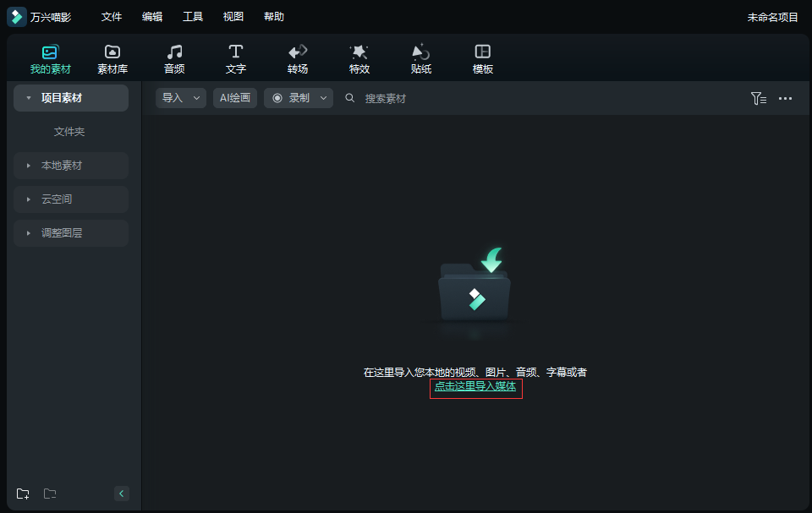Open the 录制 record dropdown arrow
The width and height of the screenshot is (812, 513).
[x=323, y=98]
